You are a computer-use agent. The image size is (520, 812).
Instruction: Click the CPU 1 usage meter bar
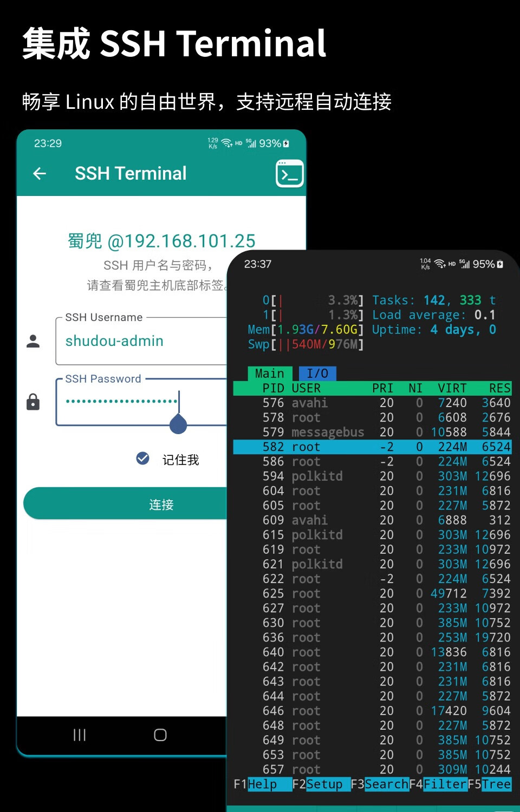(x=313, y=315)
